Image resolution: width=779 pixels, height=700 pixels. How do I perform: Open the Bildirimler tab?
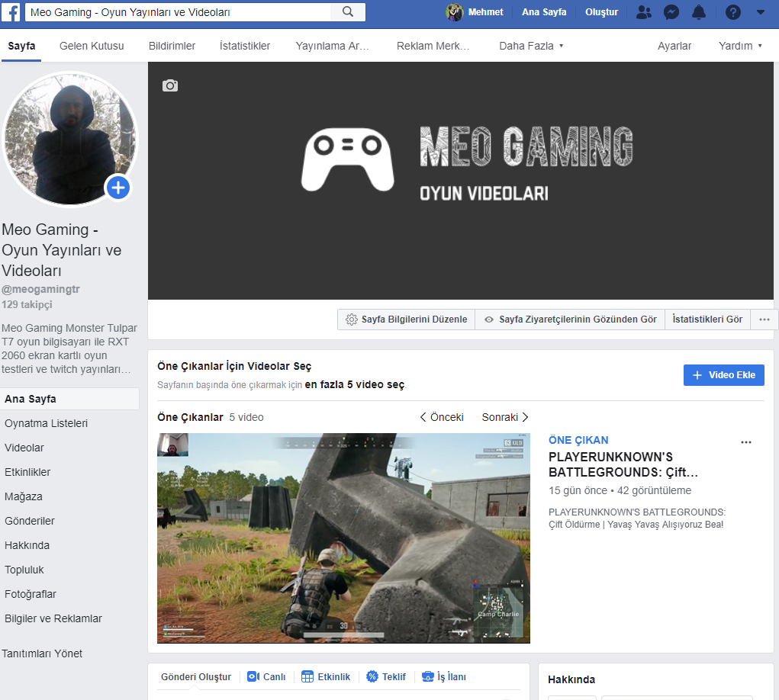coord(172,46)
